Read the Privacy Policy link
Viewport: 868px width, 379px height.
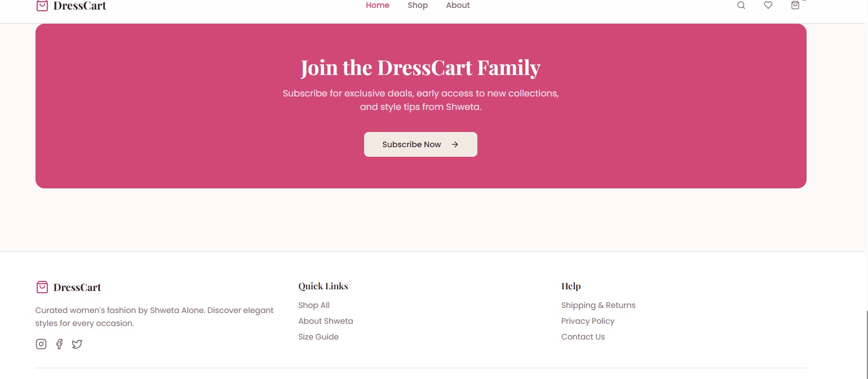pos(587,321)
